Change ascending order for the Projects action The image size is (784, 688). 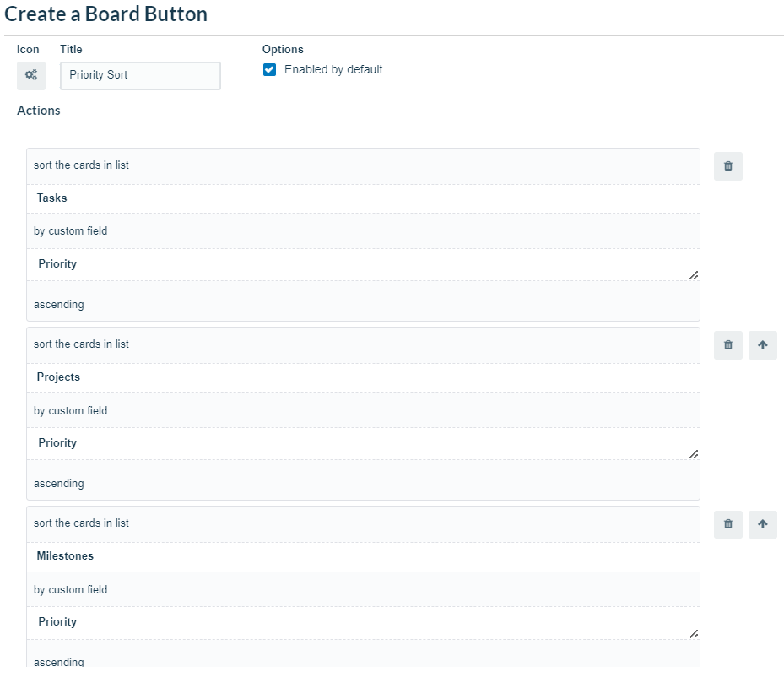[x=363, y=483]
